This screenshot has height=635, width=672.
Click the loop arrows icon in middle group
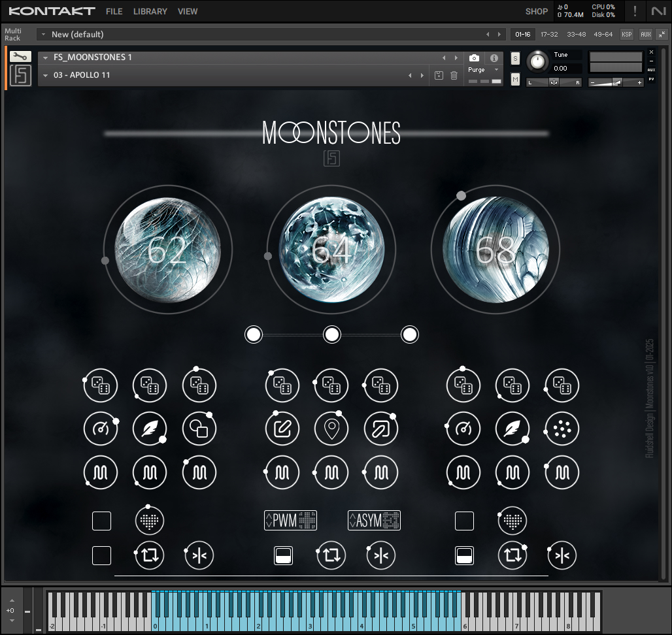[x=331, y=555]
